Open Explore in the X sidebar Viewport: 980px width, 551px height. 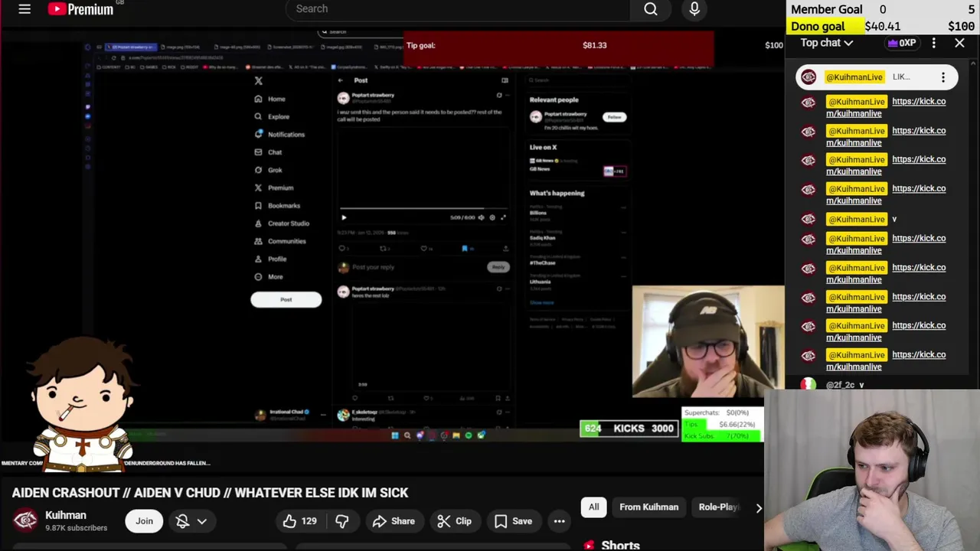[x=272, y=116]
